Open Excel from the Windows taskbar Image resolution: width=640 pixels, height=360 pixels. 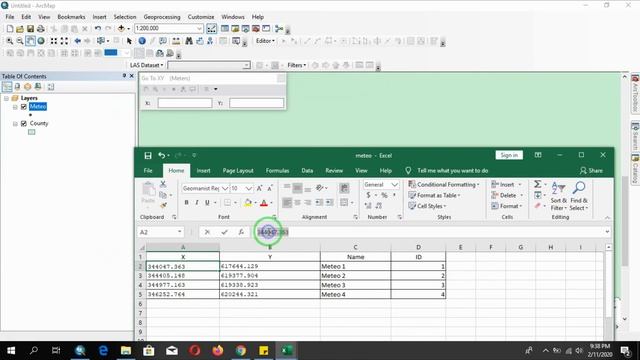(x=287, y=350)
